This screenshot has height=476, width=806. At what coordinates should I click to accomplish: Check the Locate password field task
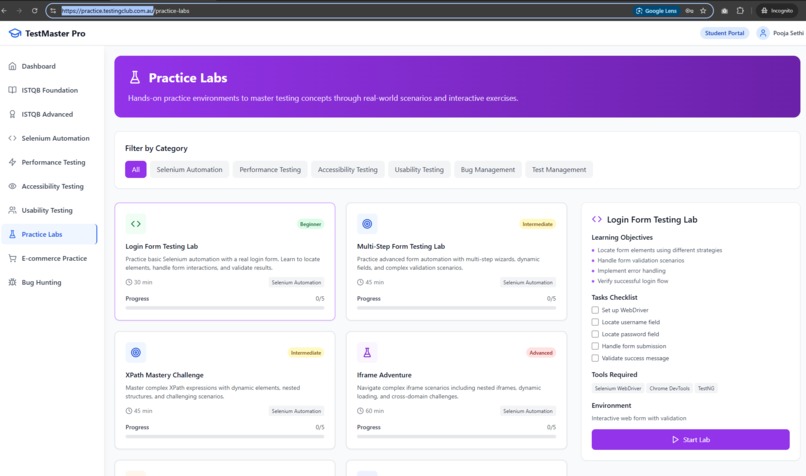(x=595, y=334)
